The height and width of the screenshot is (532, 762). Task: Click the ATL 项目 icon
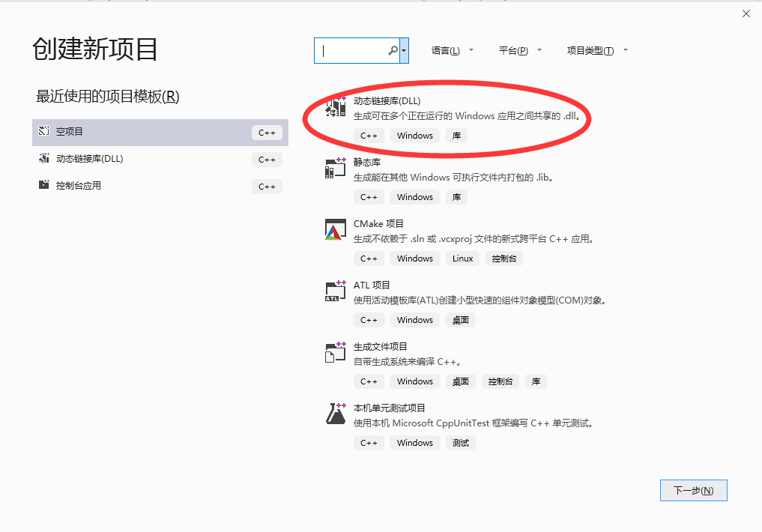pos(335,291)
